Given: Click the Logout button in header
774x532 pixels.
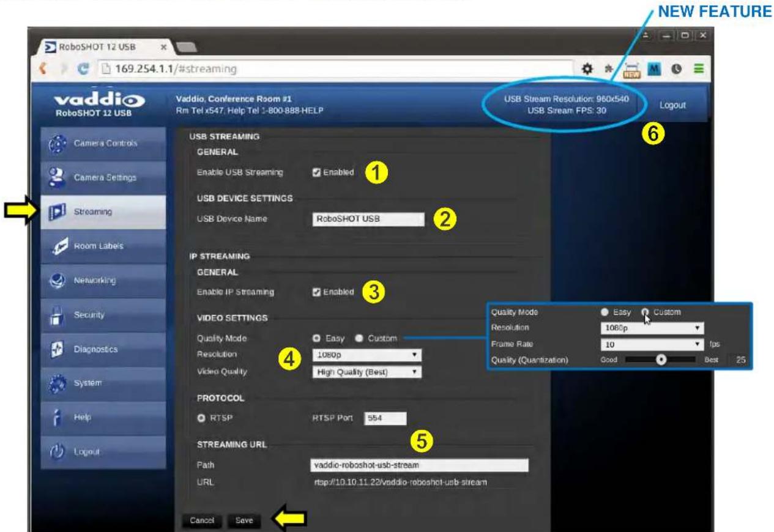Looking at the screenshot, I should coord(672,105).
